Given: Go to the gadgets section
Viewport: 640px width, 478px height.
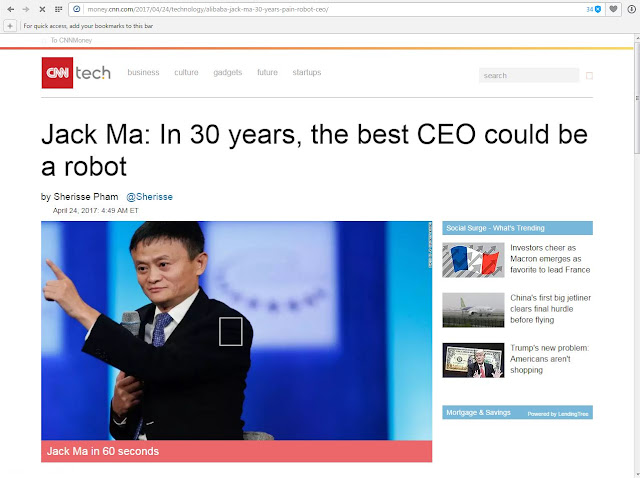Looking at the screenshot, I should coord(228,72).
